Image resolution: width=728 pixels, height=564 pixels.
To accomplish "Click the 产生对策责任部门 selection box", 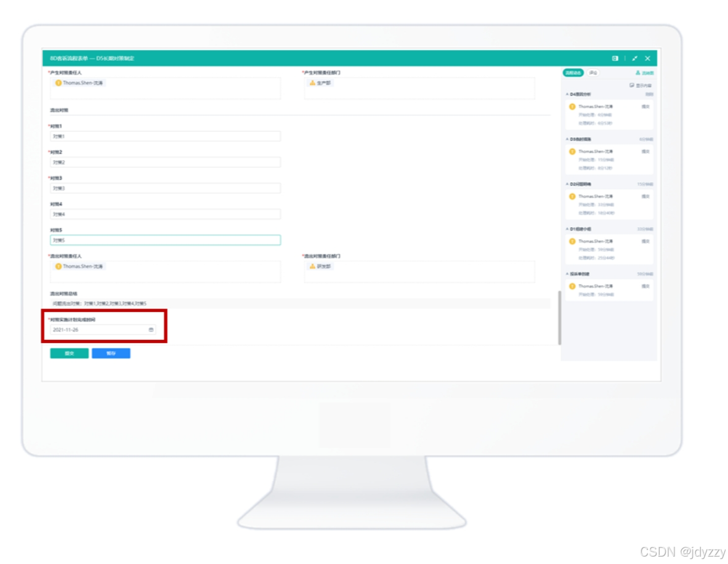I will pos(419,88).
